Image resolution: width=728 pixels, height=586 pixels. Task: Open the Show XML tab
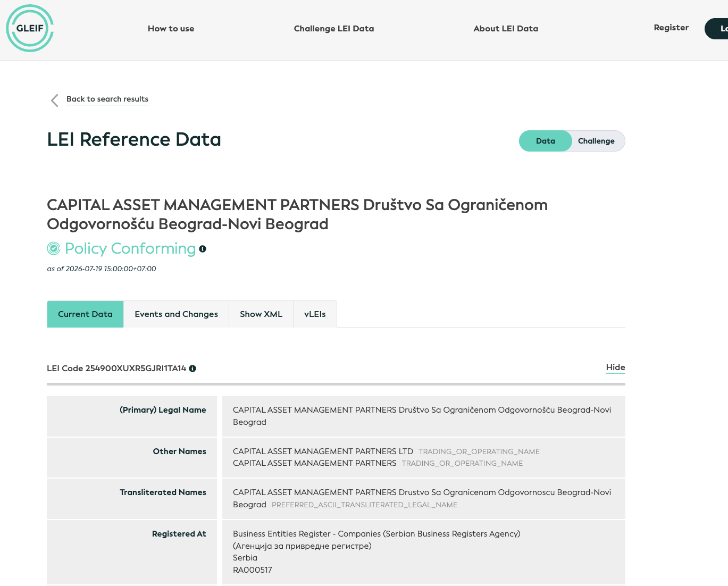click(x=261, y=314)
